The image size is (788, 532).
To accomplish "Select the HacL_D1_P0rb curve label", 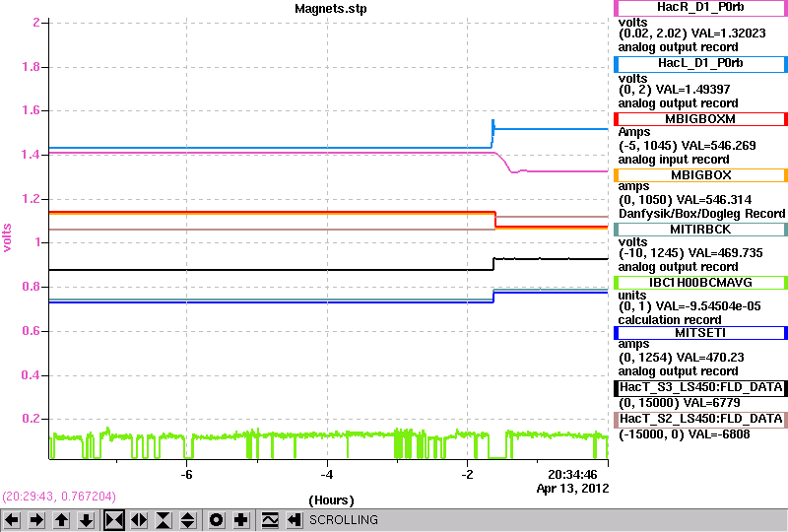I will [700, 64].
